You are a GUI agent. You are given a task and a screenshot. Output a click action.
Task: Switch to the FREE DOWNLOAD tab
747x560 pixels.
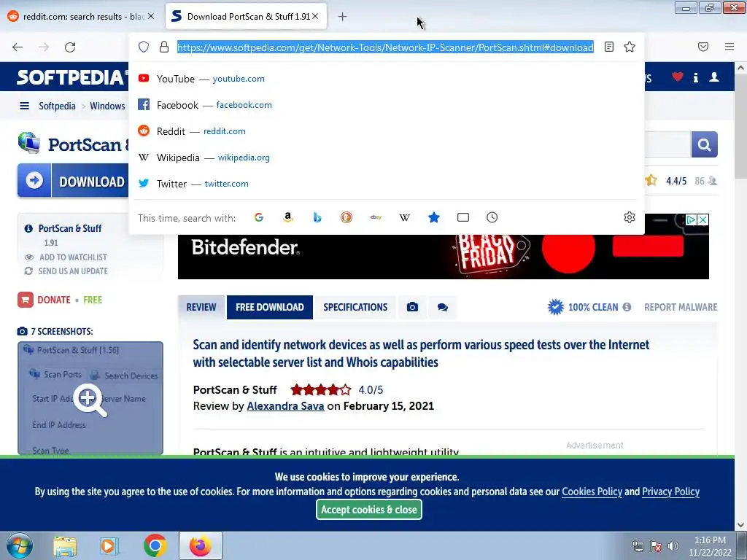[270, 307]
